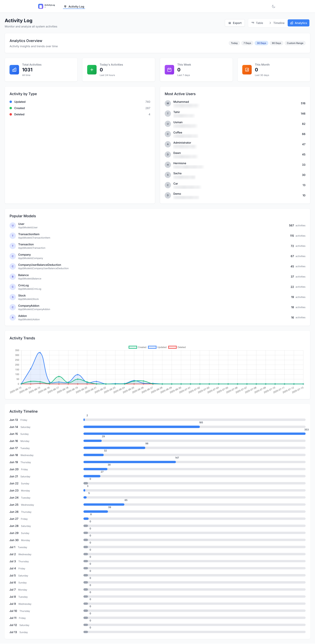
Task: Click Muhammad's avatar icon
Action: tap(168, 103)
